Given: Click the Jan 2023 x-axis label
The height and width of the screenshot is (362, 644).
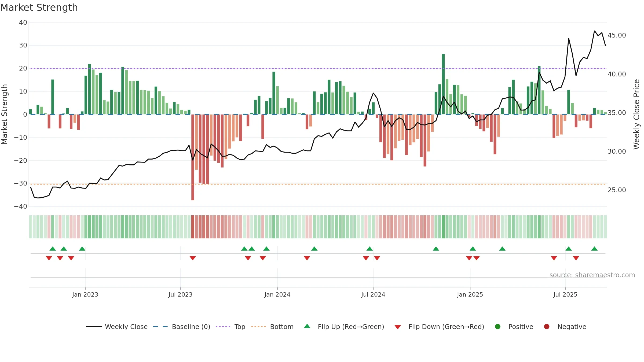Looking at the screenshot, I should [x=85, y=294].
